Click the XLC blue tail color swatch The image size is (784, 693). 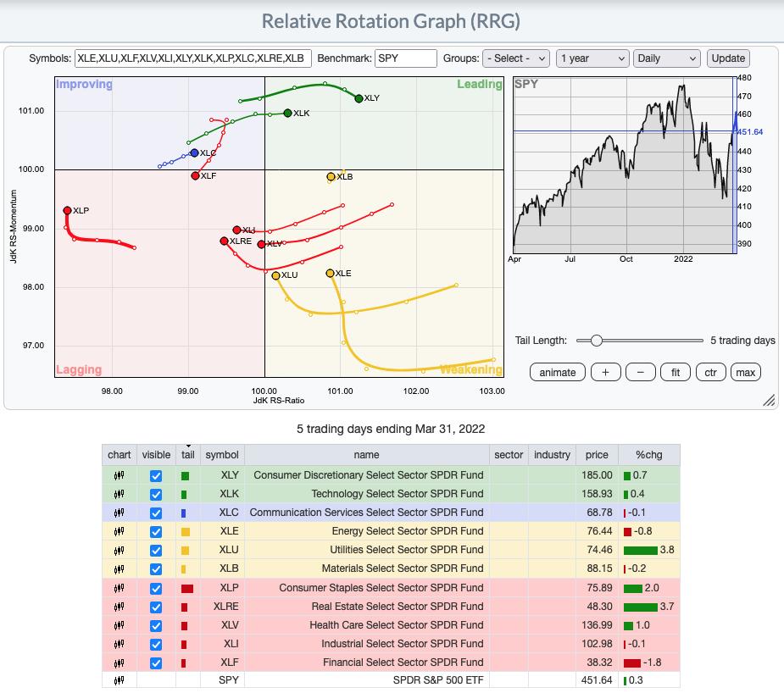pyautogui.click(x=184, y=513)
